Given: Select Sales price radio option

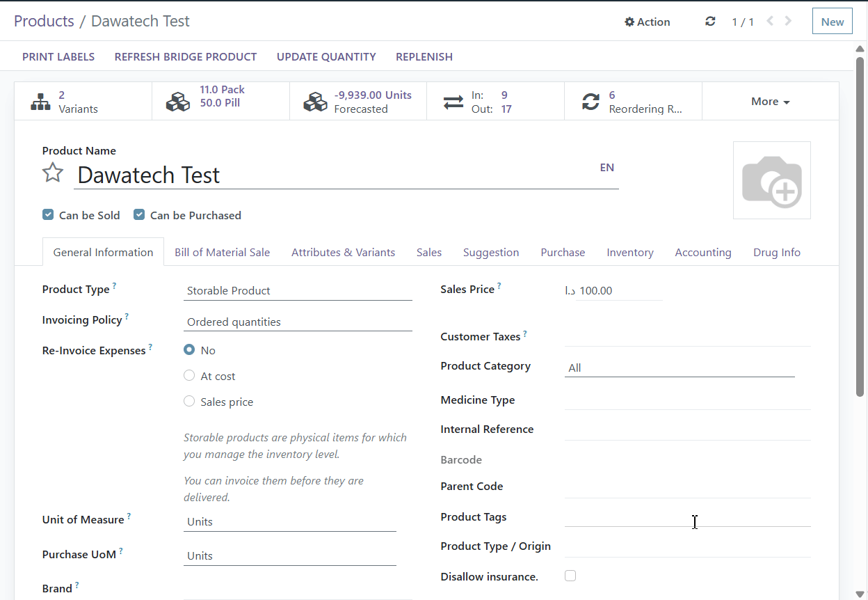Looking at the screenshot, I should pyautogui.click(x=189, y=401).
